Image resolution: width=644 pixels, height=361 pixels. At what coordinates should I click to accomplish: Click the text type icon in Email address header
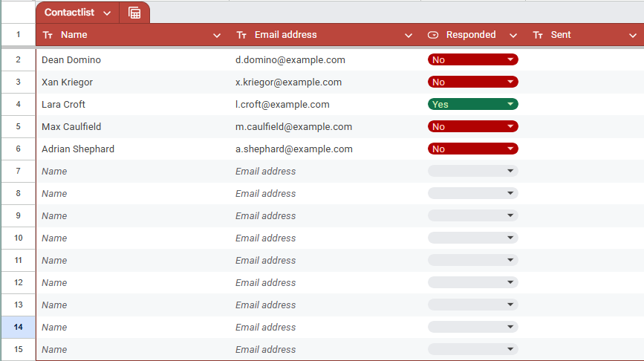coord(241,35)
